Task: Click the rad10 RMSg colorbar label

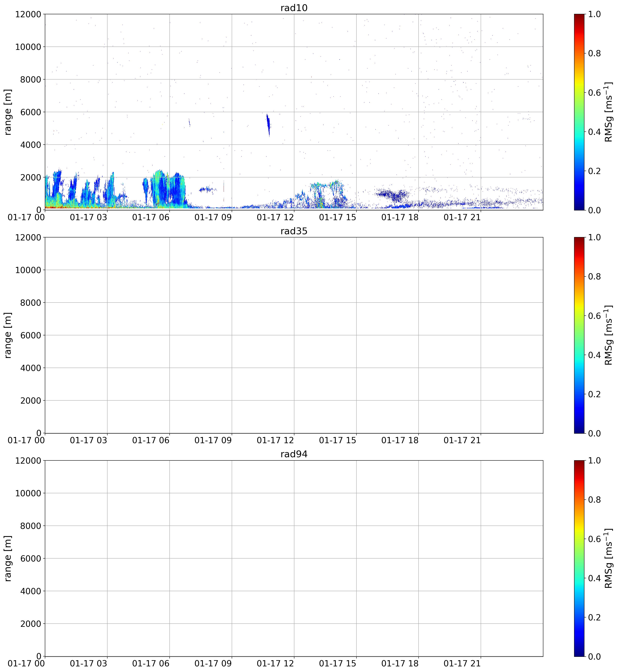Action: 609,112
